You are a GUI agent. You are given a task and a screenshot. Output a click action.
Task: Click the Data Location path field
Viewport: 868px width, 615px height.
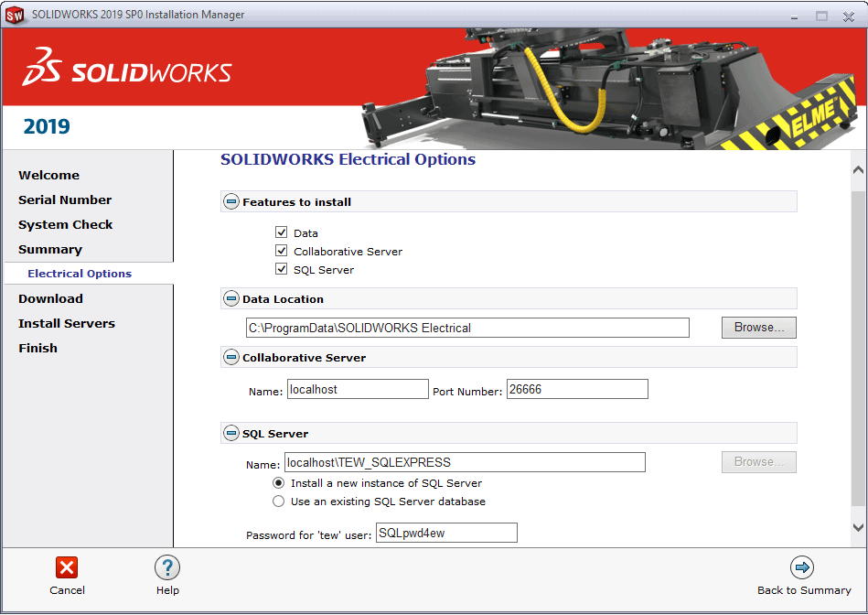[467, 328]
